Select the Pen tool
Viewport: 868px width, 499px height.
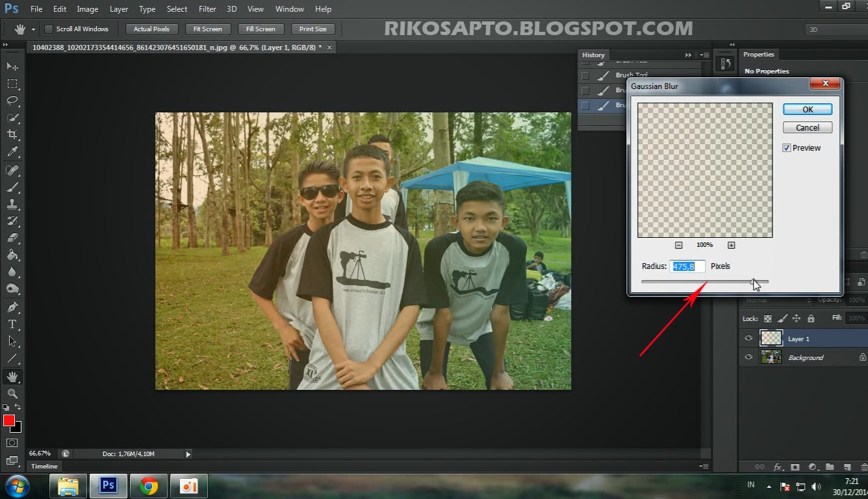(12, 307)
